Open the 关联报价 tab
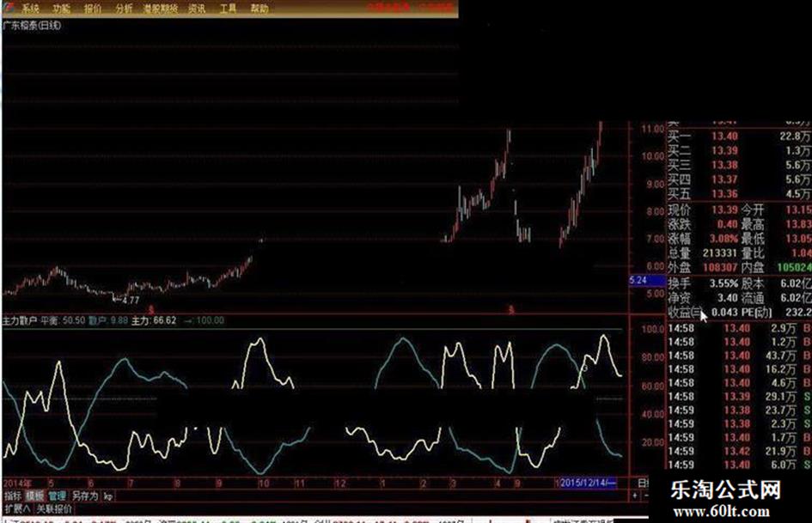 54,509
